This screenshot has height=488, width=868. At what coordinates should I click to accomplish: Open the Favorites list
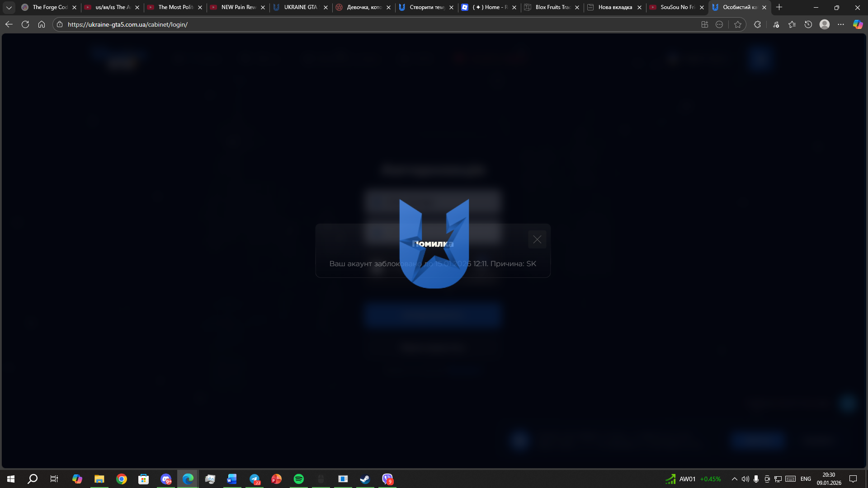(x=792, y=24)
